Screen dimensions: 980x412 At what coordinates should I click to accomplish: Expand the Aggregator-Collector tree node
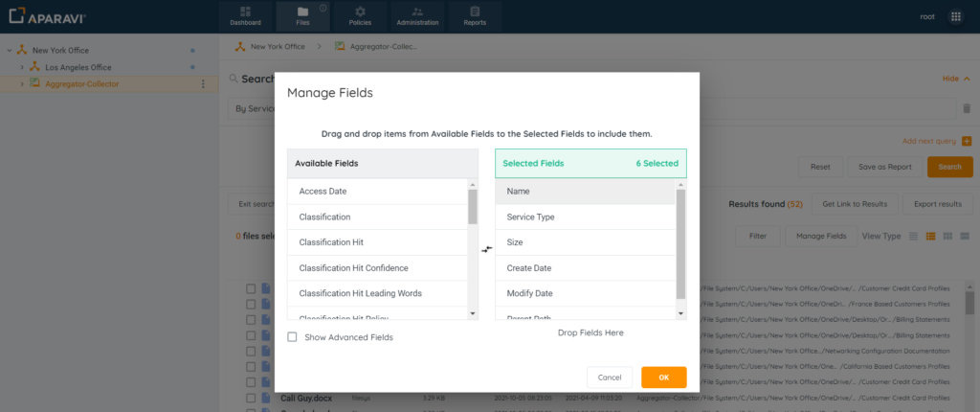pyautogui.click(x=22, y=84)
